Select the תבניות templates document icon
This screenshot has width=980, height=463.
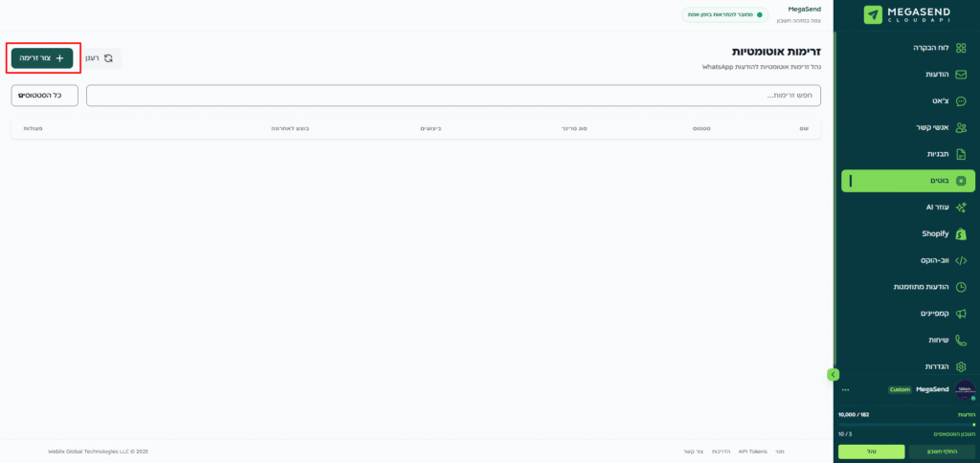tap(961, 154)
